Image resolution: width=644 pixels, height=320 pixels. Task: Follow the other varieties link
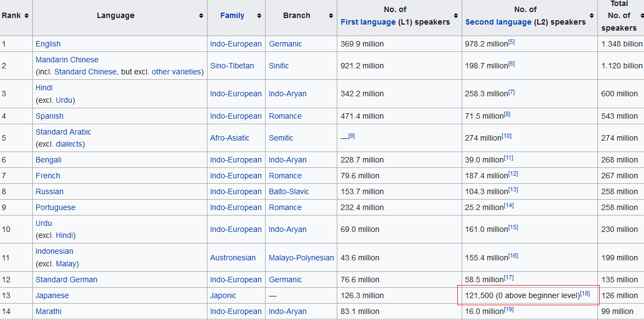pyautogui.click(x=176, y=72)
